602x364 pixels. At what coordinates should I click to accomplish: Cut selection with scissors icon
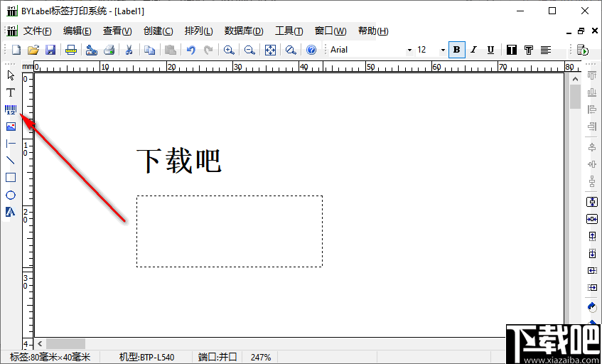click(129, 50)
